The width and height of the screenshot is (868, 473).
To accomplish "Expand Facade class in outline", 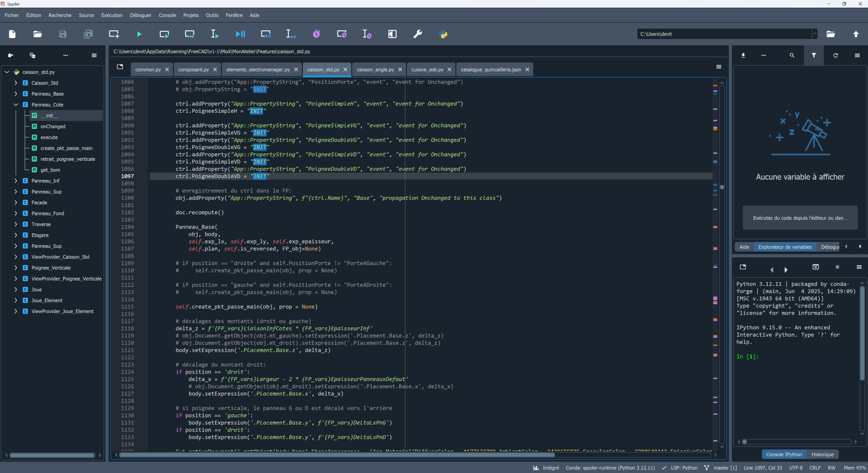I will pos(16,203).
